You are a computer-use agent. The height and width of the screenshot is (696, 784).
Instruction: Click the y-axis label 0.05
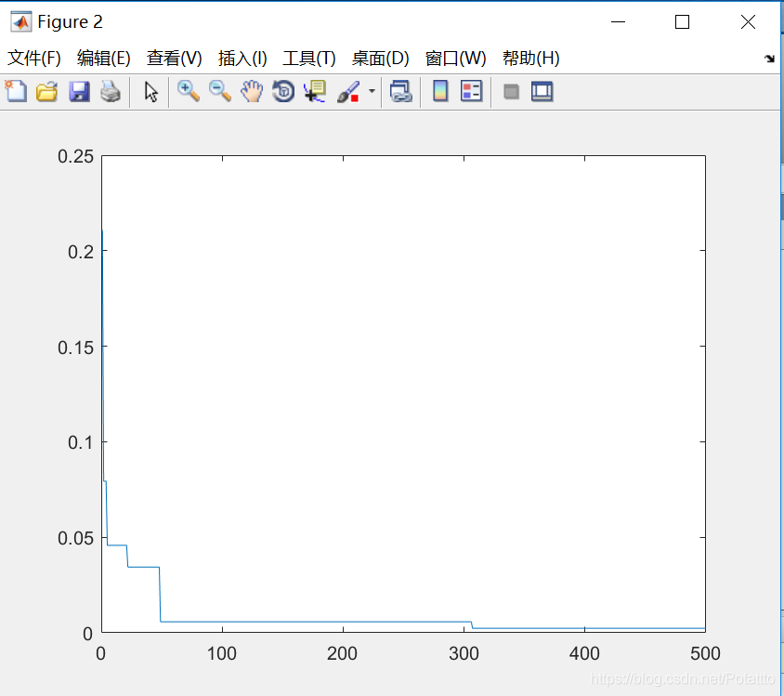[x=75, y=539]
